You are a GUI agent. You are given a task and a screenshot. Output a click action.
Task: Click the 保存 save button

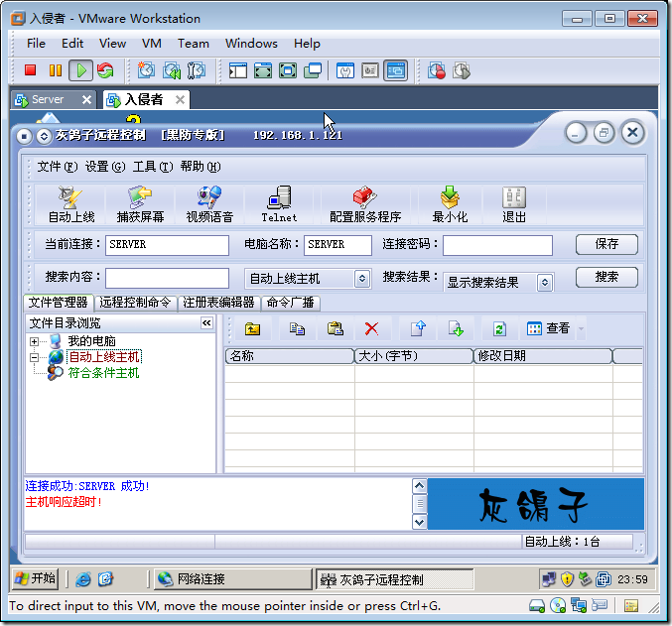coord(606,244)
